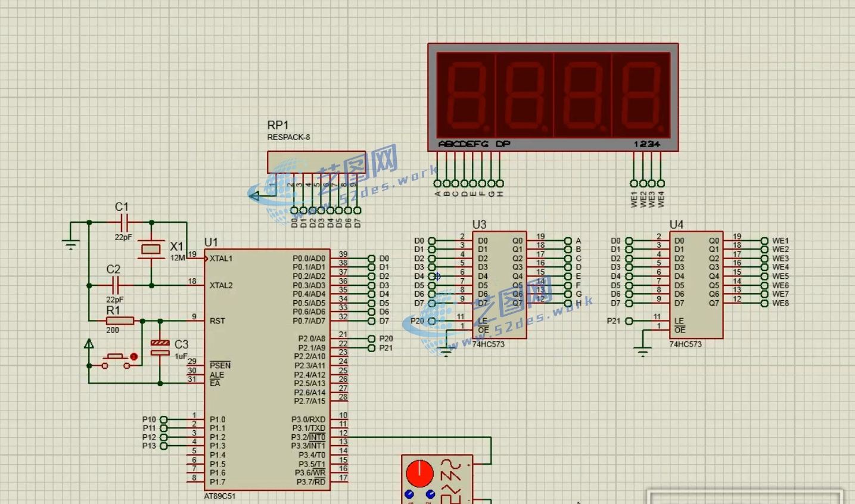Click the RP1 reference label
The image size is (855, 504).
(278, 125)
